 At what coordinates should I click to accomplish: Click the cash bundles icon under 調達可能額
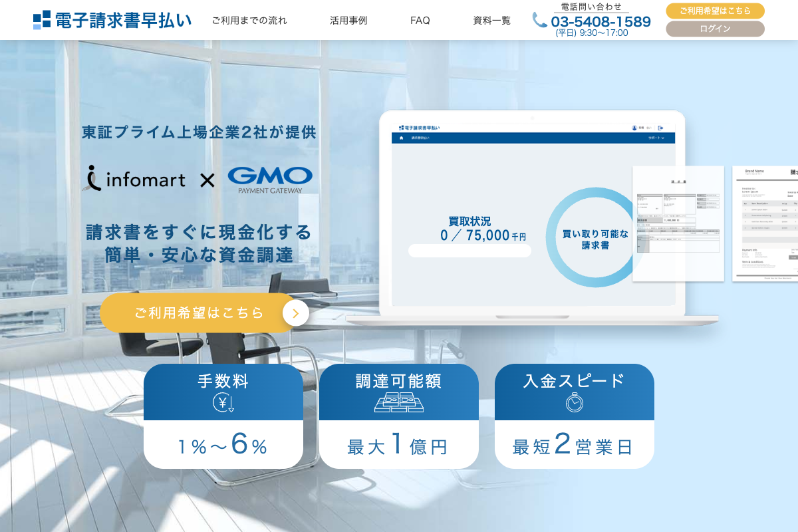tap(399, 402)
